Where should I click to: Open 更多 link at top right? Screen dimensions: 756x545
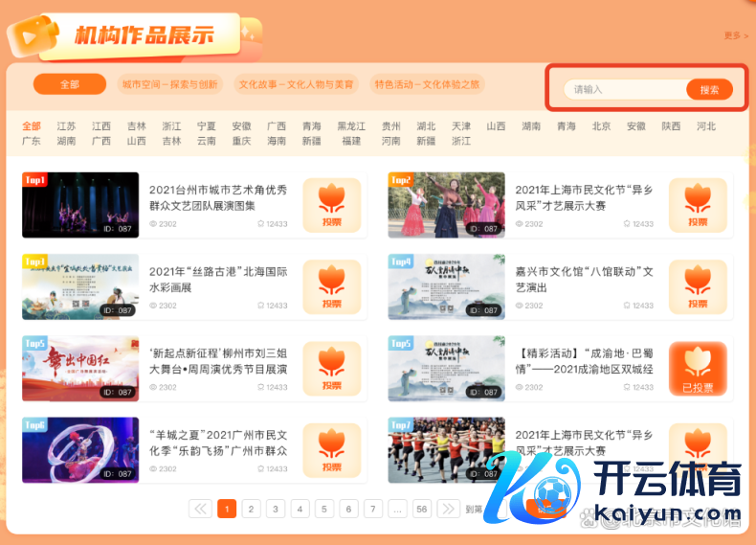pos(735,35)
